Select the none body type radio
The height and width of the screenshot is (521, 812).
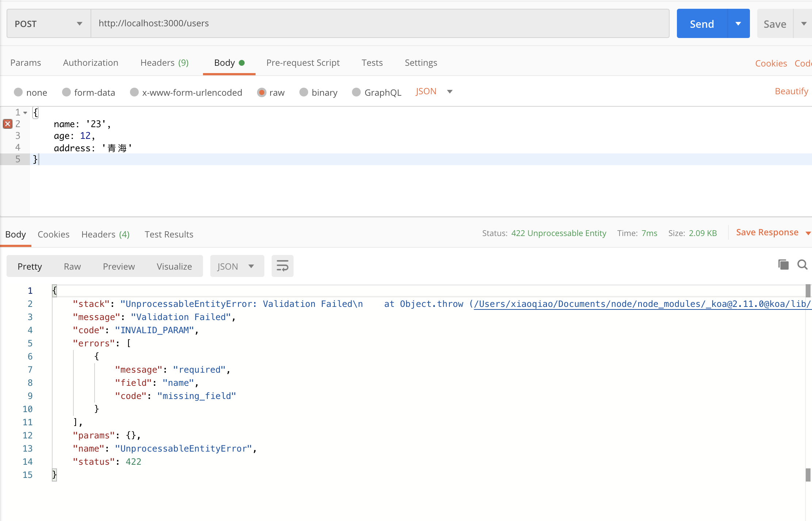tap(18, 92)
